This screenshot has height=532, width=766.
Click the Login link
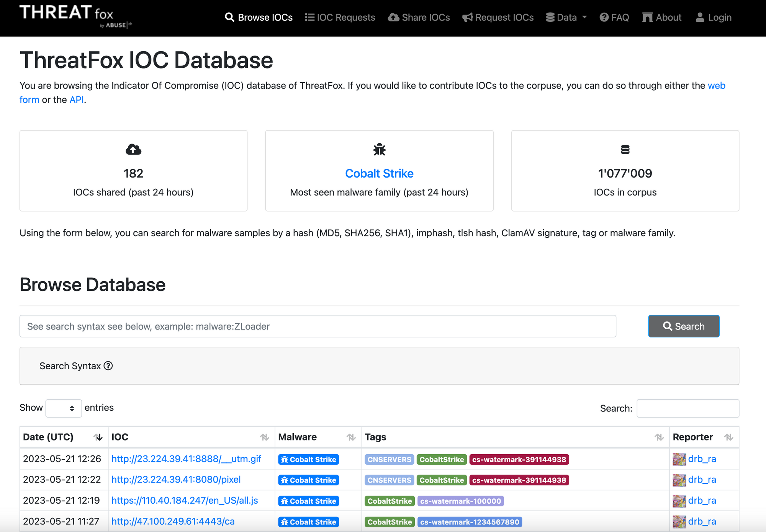[713, 17]
